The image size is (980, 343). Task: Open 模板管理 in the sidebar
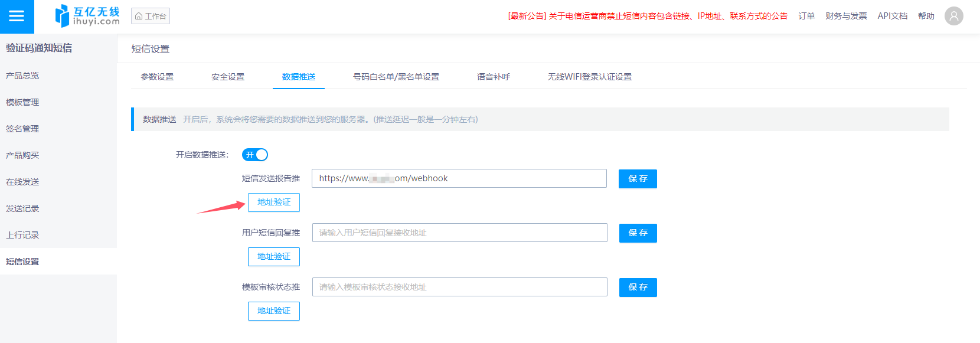click(x=22, y=102)
